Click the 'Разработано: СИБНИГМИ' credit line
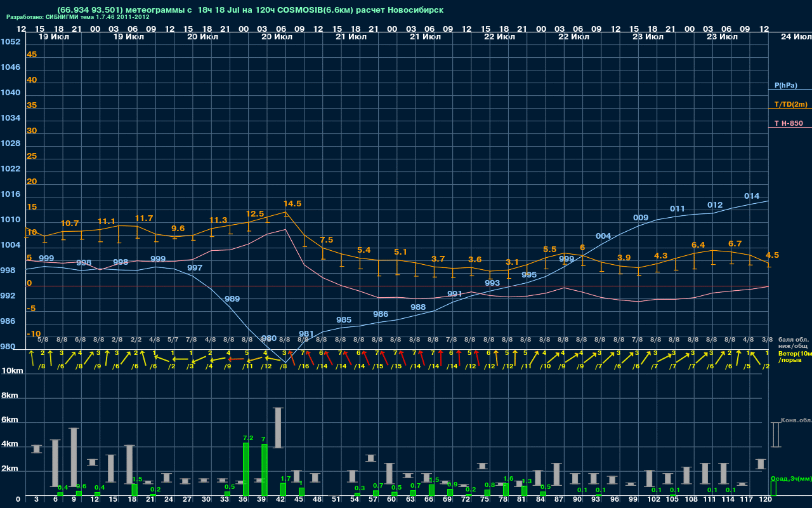 point(77,17)
